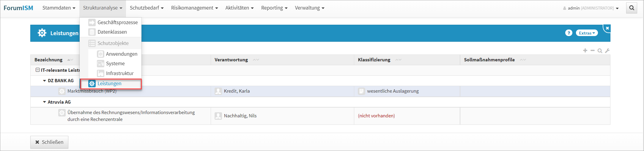This screenshot has height=151, width=644.
Task: Collapse the Atruvia AG tree node
Action: (x=45, y=102)
